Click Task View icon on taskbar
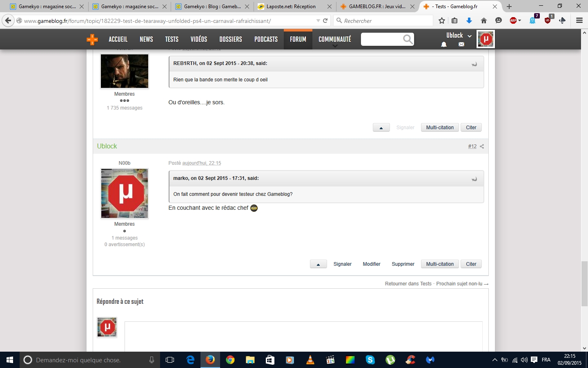Viewport: 588px width, 368px height. pyautogui.click(x=170, y=360)
